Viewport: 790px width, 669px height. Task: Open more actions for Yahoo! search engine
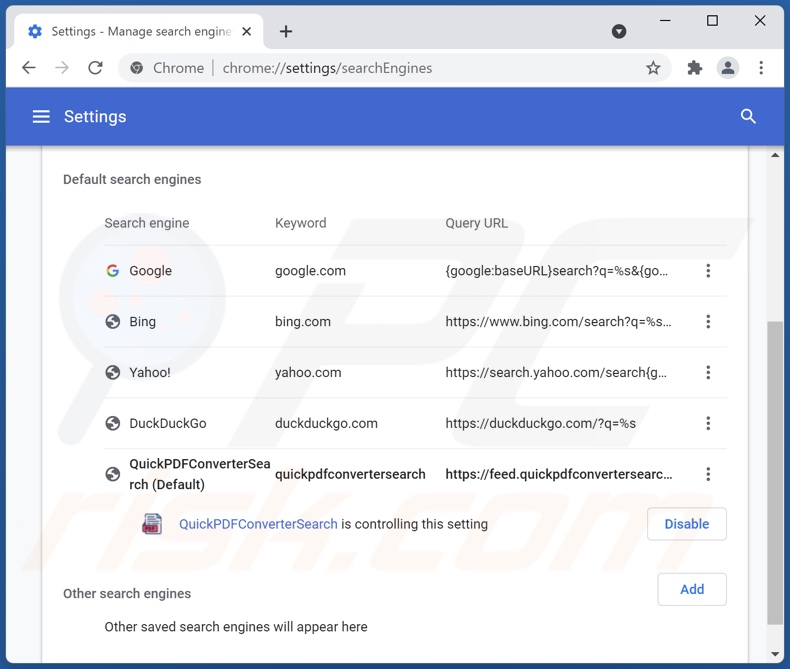(708, 372)
